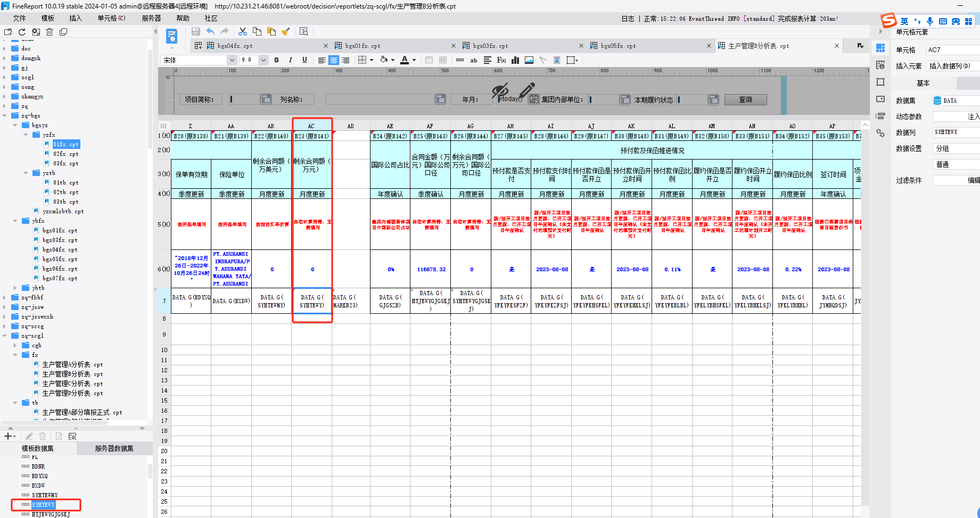Select the 基本 tab in cell element panel
Image resolution: width=980 pixels, height=518 pixels.
[923, 83]
